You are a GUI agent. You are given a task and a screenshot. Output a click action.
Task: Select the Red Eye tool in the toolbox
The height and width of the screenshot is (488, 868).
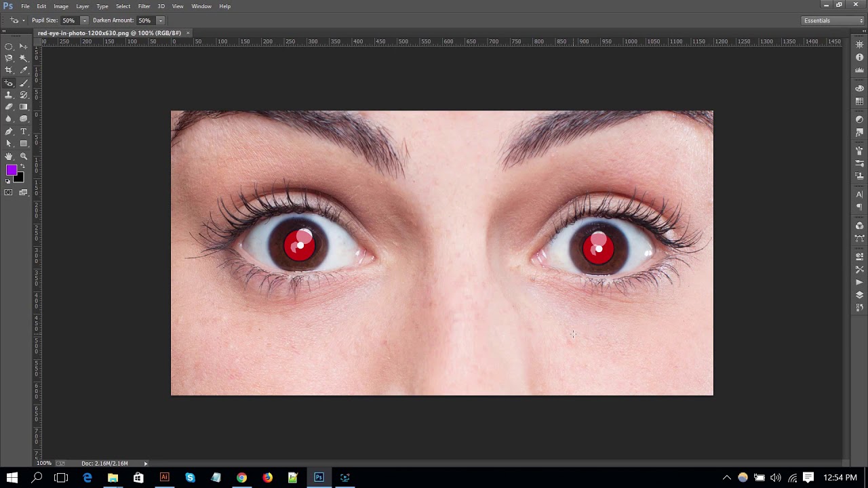point(9,83)
